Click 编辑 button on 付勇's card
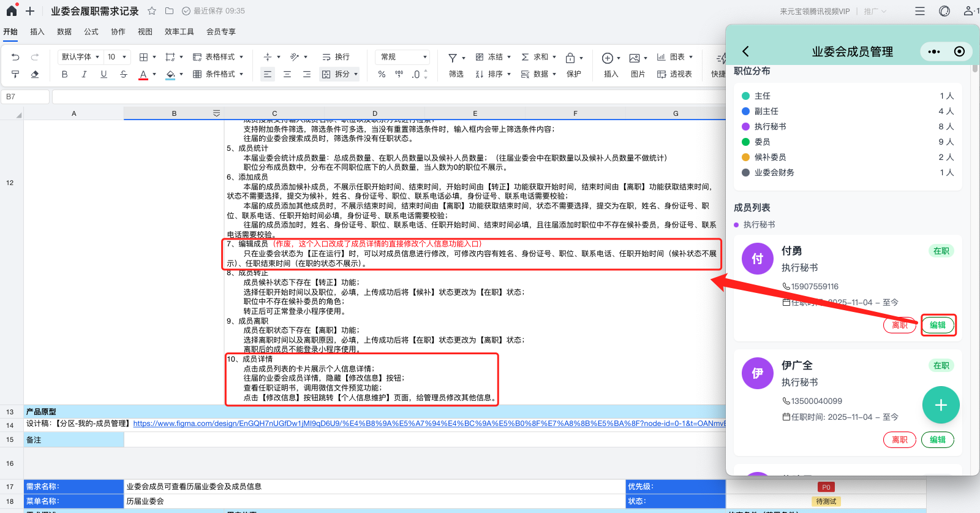The height and width of the screenshot is (513, 980). [x=938, y=325]
